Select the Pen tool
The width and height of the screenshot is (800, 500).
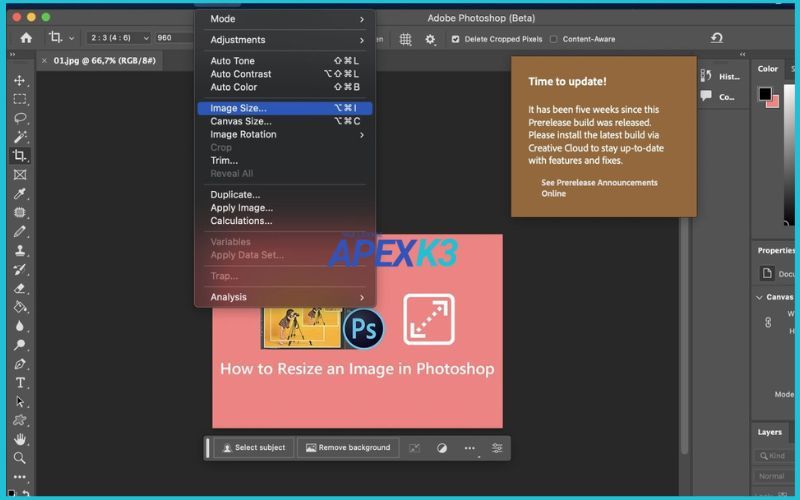click(20, 364)
